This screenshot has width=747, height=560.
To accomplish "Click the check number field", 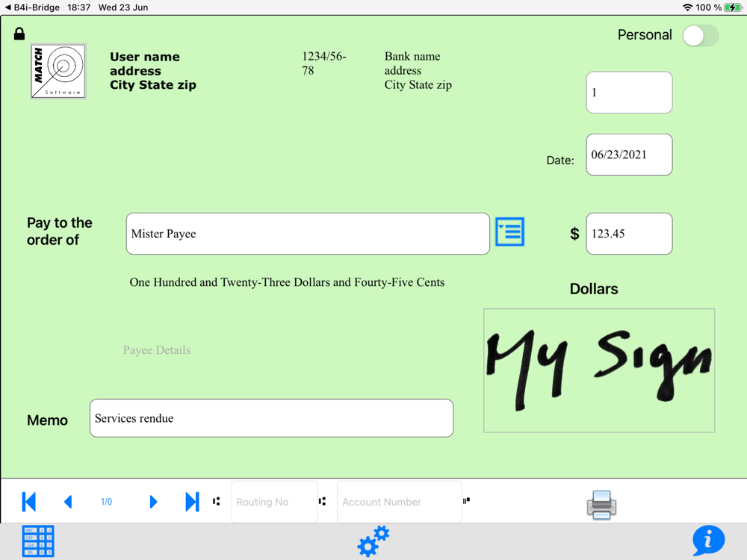I will click(629, 93).
